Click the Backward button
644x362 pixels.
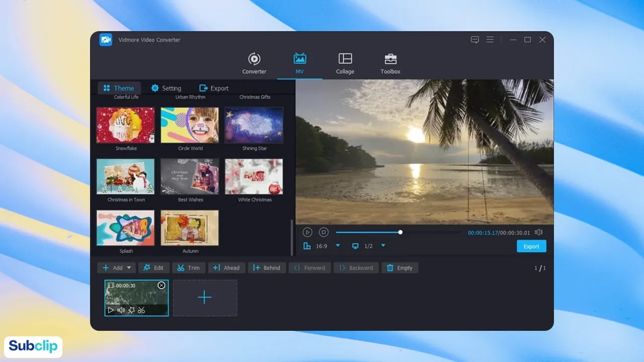pos(356,268)
